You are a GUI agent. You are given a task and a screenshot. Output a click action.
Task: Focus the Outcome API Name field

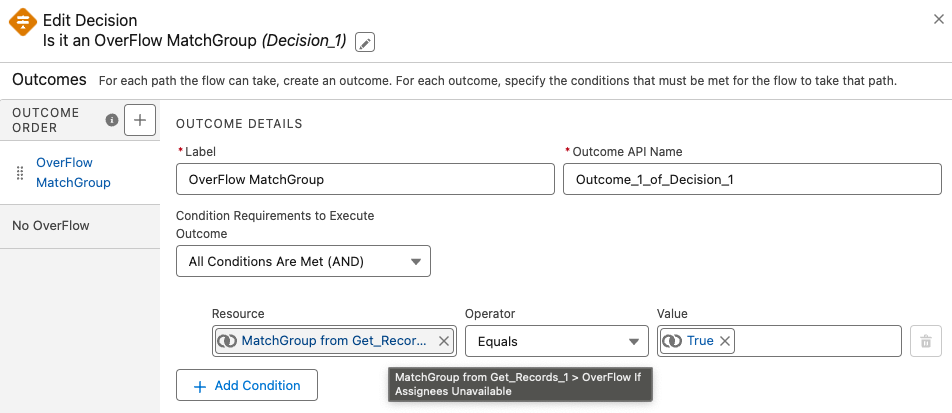pyautogui.click(x=752, y=179)
